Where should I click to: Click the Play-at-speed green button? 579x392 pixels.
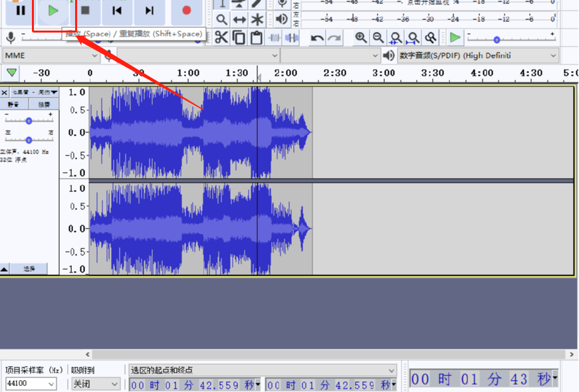tap(455, 38)
